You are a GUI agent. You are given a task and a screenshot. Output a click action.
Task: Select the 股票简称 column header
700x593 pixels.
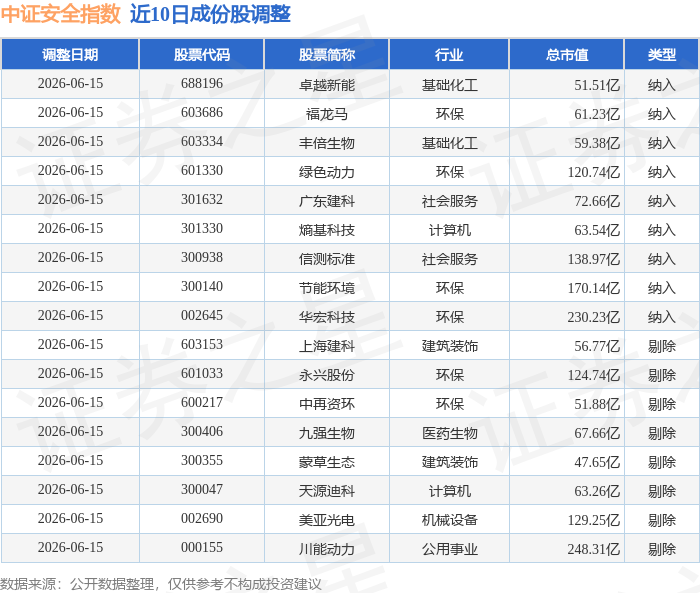(327, 54)
